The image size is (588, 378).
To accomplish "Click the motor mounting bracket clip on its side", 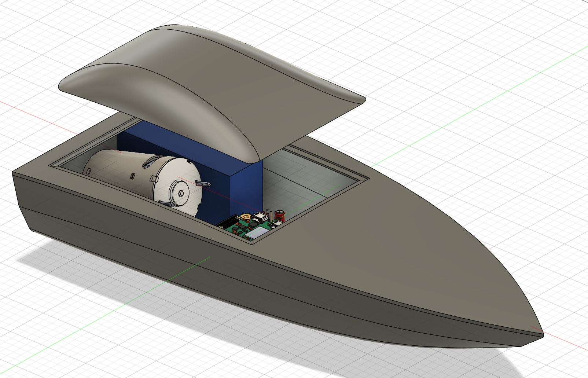I will tap(203, 184).
